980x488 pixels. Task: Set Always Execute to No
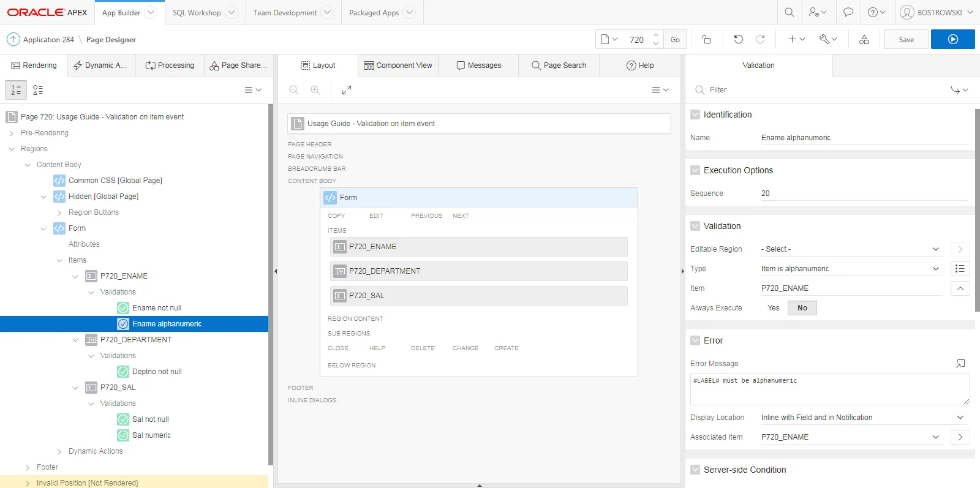pyautogui.click(x=802, y=308)
